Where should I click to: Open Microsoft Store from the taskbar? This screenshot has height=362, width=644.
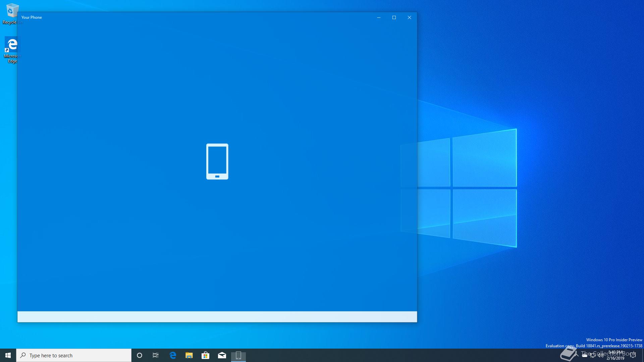pyautogui.click(x=205, y=355)
